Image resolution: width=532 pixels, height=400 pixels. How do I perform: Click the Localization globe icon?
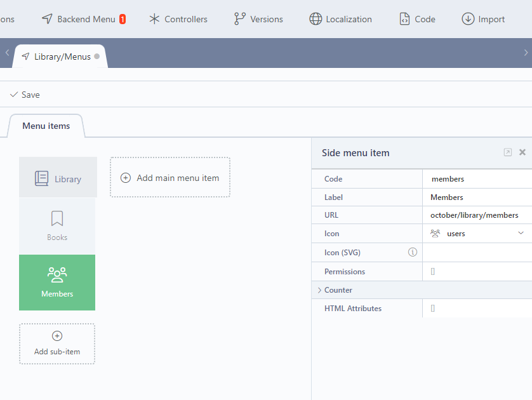pos(316,19)
